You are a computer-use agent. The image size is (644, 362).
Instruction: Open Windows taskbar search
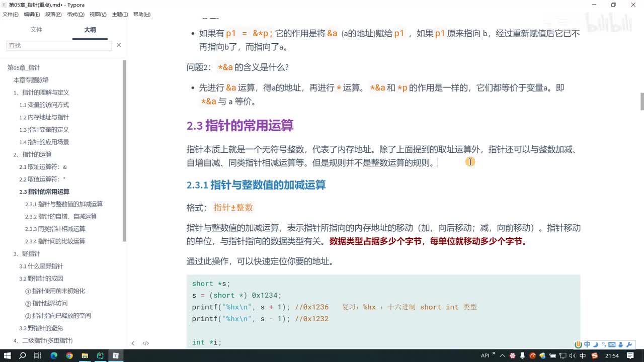22,355
